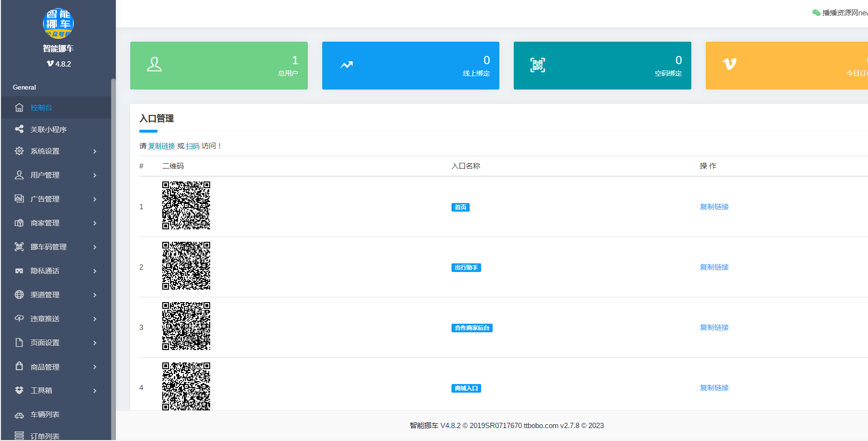Click the QR code in row 1
Image resolution: width=868 pixels, height=441 pixels.
click(186, 205)
